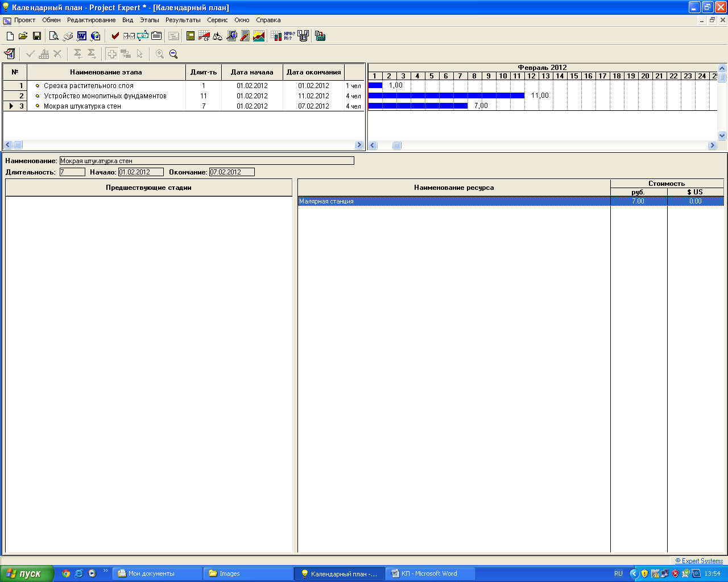This screenshot has width=728, height=582.
Task: Open the Вид menu
Action: pos(127,20)
